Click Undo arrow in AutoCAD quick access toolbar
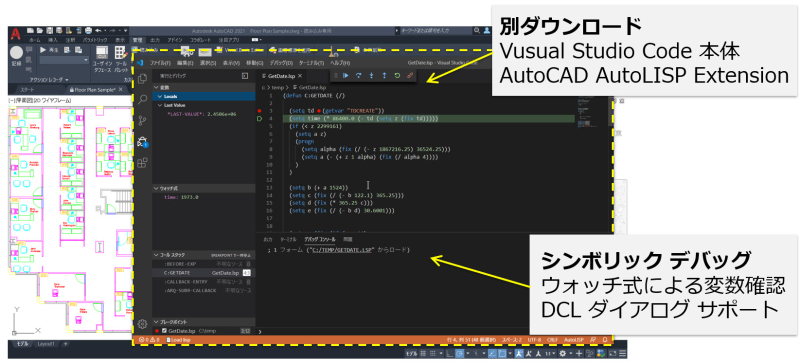Screen dimensions: 800x364 [98, 31]
